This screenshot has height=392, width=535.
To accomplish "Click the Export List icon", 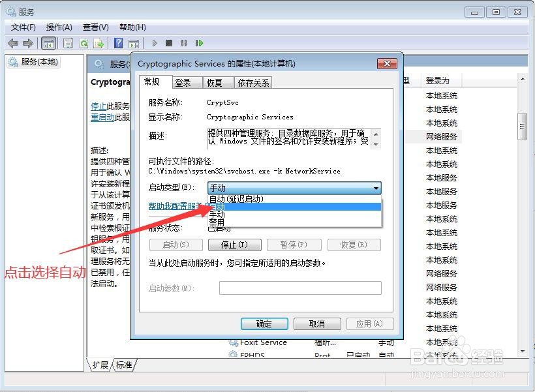I will pos(99,43).
